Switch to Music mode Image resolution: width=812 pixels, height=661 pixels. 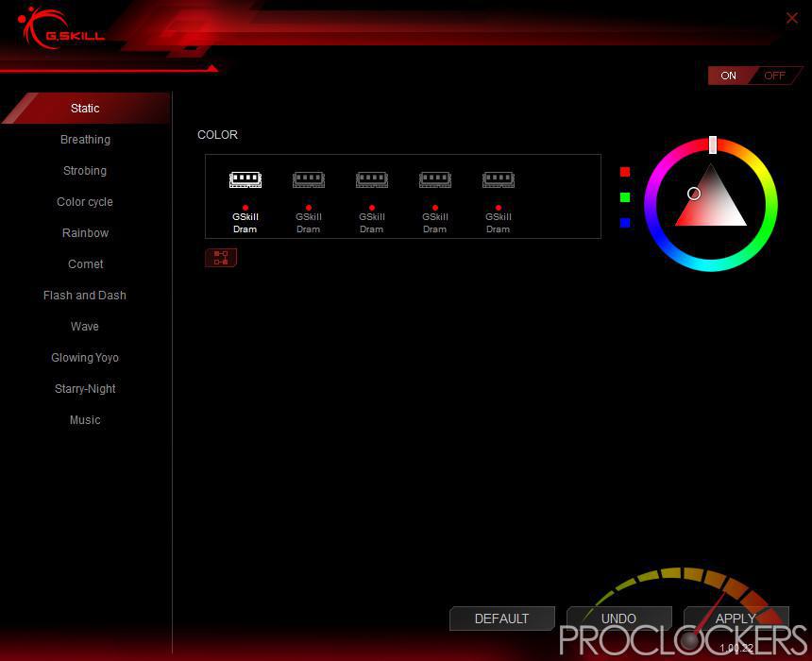pos(85,419)
